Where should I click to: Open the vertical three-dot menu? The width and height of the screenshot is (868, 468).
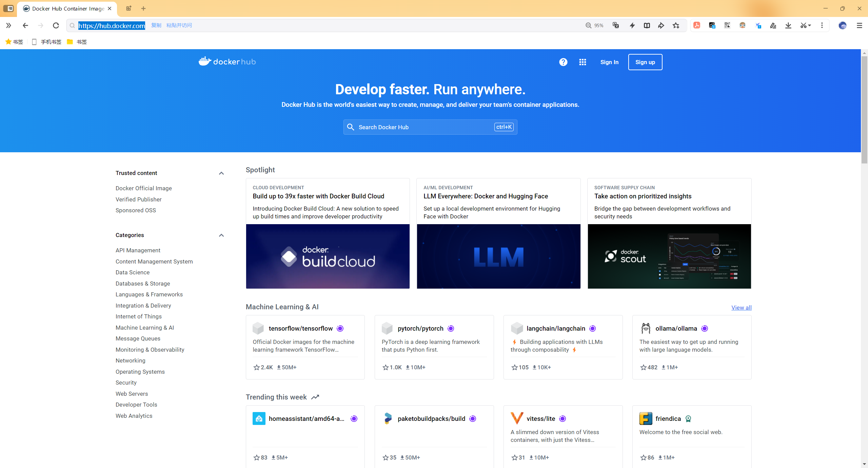tap(822, 25)
